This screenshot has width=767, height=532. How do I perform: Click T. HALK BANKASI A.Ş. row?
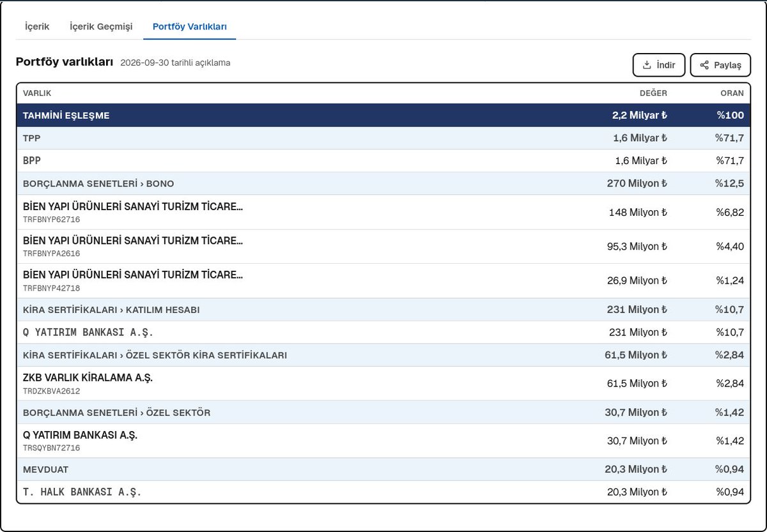pos(383,492)
